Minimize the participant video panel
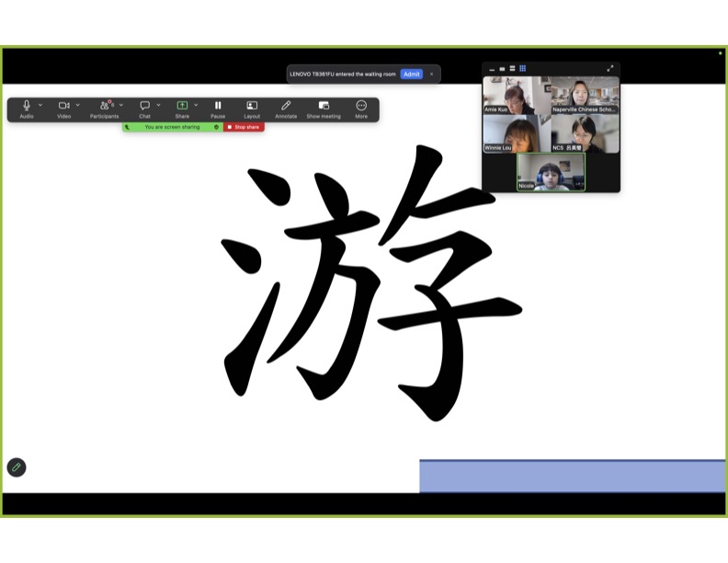The image size is (728, 563). coord(492,69)
